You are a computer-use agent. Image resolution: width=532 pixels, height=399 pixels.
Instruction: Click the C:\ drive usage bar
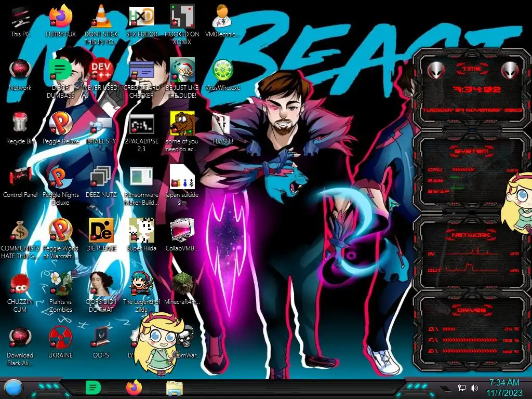pyautogui.click(x=449, y=329)
